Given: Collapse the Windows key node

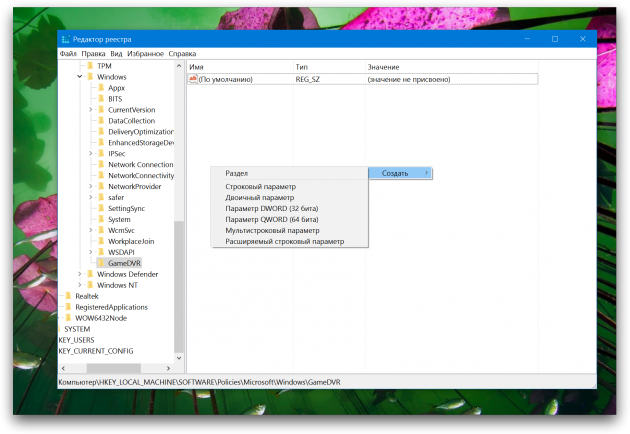Looking at the screenshot, I should [79, 76].
